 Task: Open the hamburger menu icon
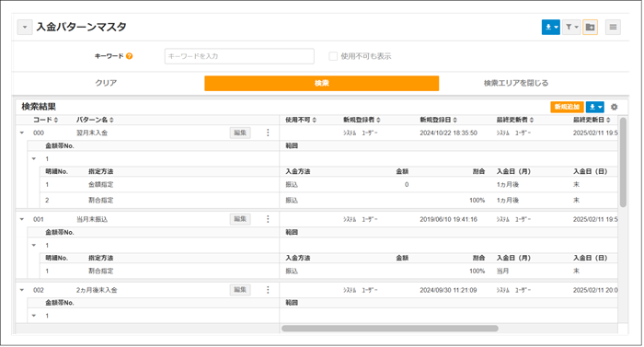[x=613, y=27]
